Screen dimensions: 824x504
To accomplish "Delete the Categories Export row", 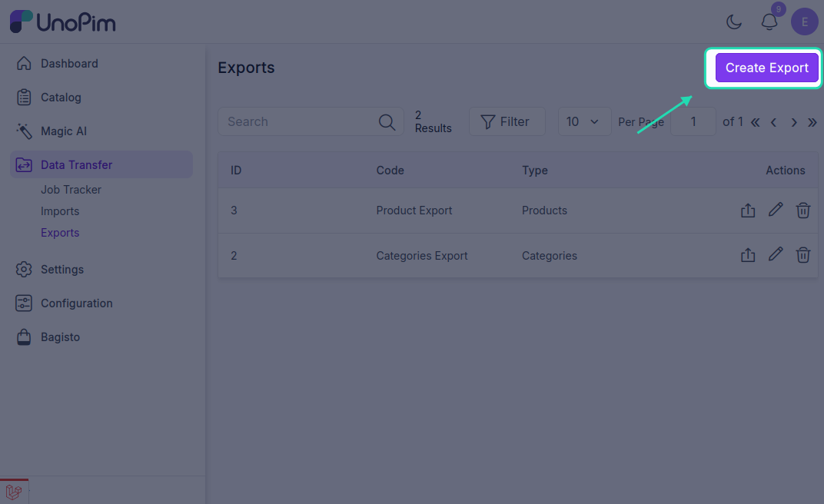I will [803, 254].
